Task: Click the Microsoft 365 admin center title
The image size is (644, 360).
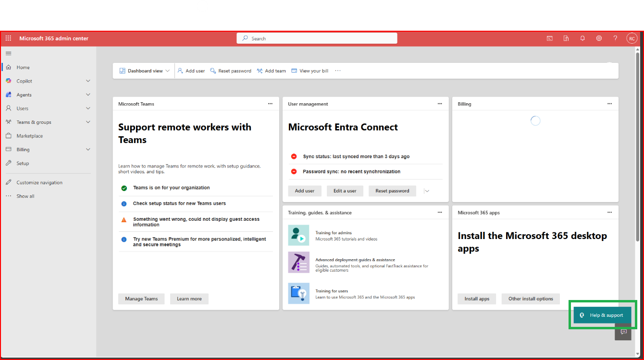Action: coord(54,38)
